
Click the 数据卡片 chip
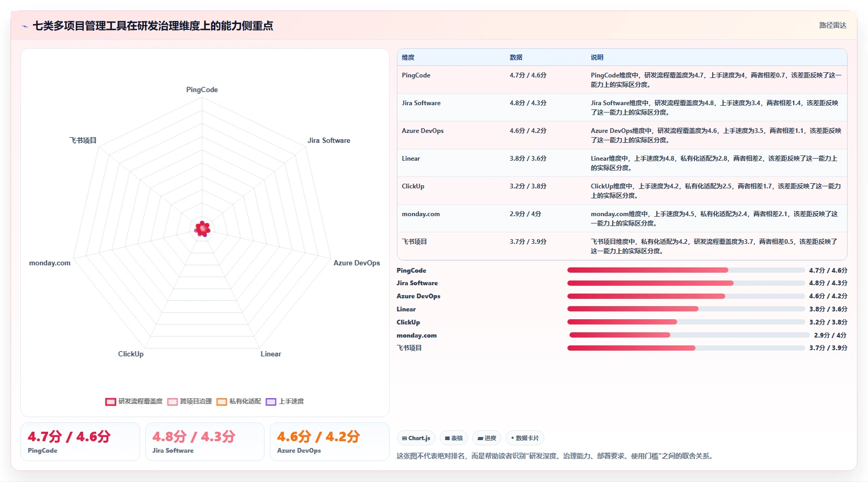coord(524,438)
